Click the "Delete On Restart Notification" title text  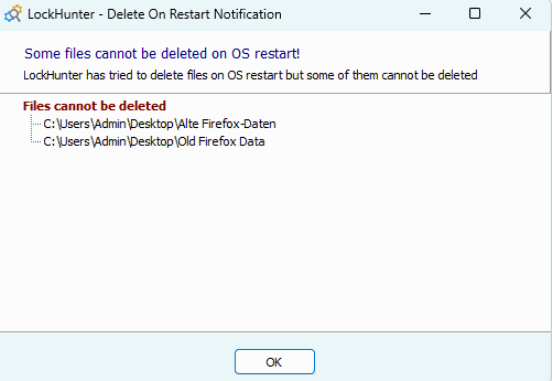click(194, 14)
